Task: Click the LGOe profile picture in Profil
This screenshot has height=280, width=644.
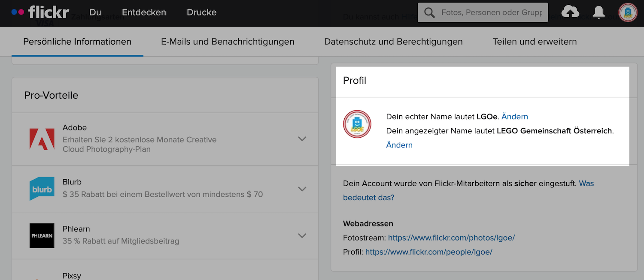Action: [357, 124]
